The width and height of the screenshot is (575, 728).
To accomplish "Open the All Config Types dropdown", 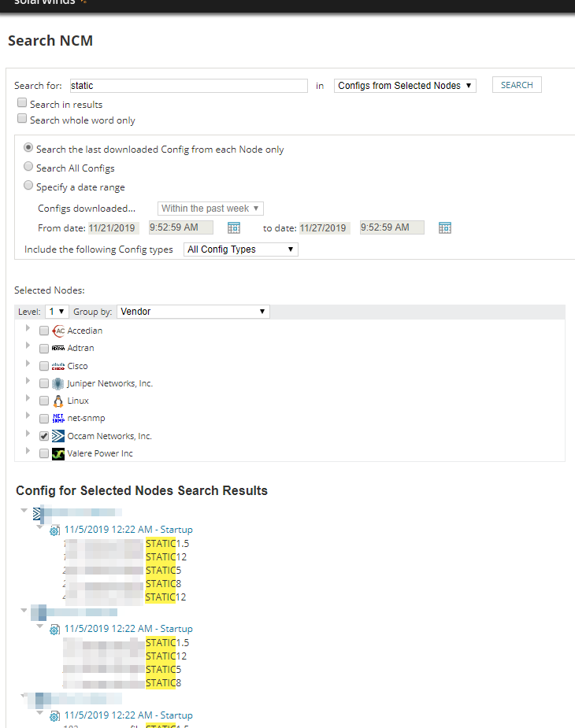I will pos(241,249).
